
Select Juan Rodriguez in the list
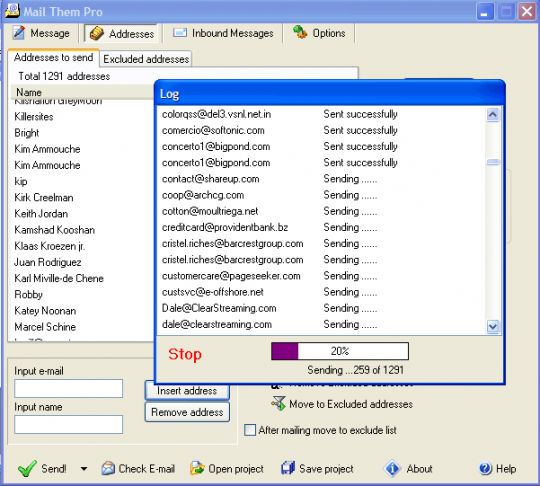(48, 262)
